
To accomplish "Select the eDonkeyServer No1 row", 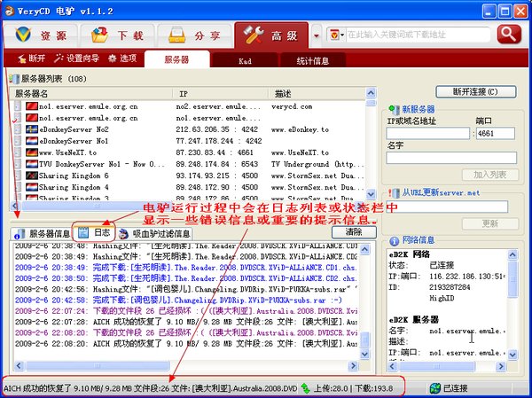I will point(189,141).
